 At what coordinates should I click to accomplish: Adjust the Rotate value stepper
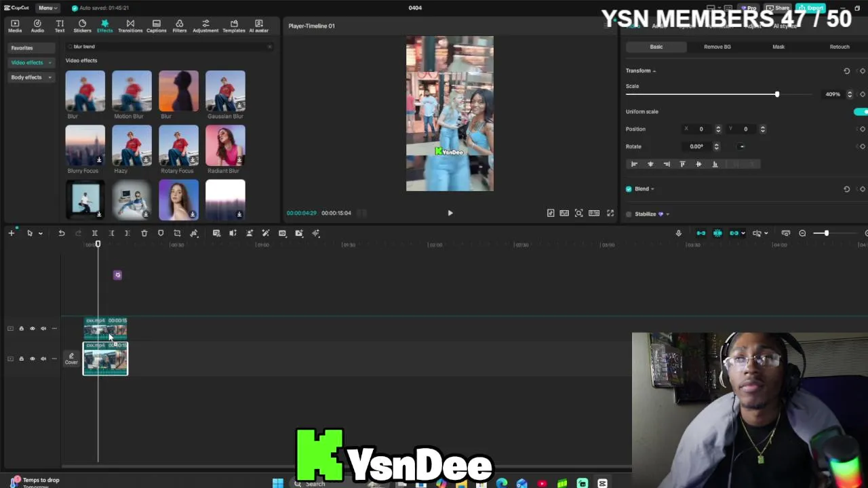pos(716,146)
